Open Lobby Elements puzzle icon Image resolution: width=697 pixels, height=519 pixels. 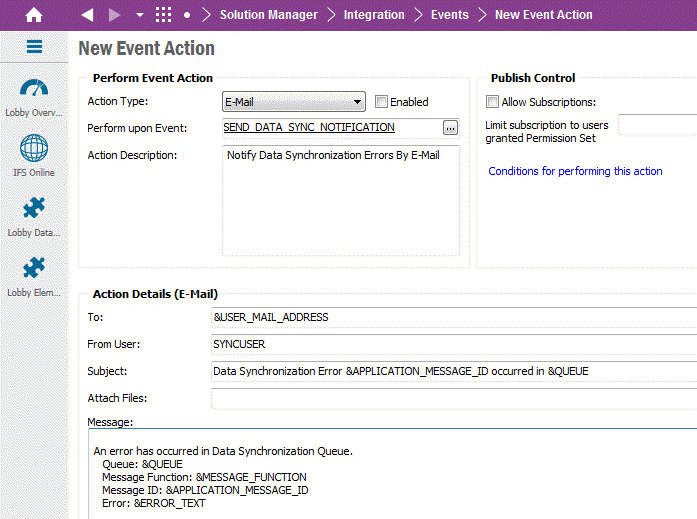(x=34, y=269)
